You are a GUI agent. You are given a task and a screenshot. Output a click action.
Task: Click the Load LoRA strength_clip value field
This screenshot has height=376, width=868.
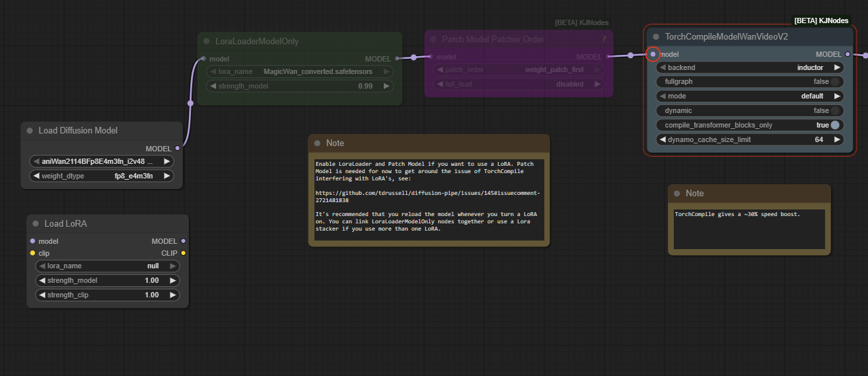(x=108, y=295)
